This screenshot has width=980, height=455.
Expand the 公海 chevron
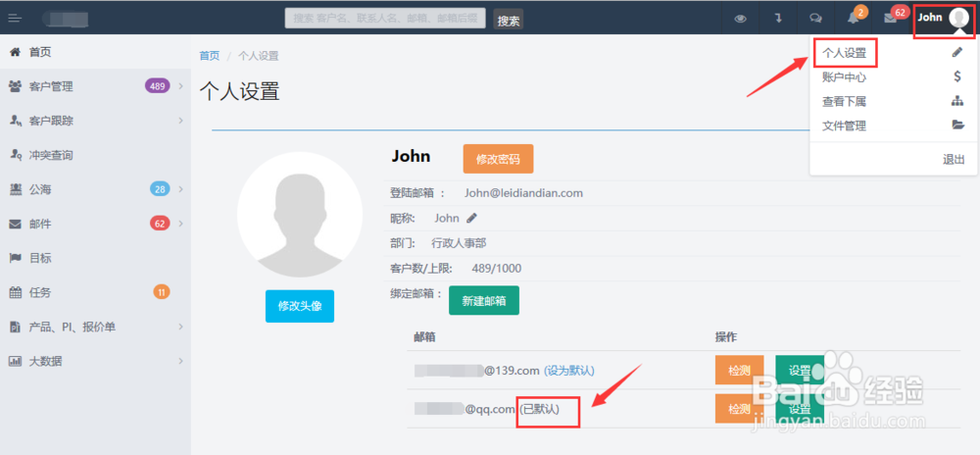coord(180,189)
